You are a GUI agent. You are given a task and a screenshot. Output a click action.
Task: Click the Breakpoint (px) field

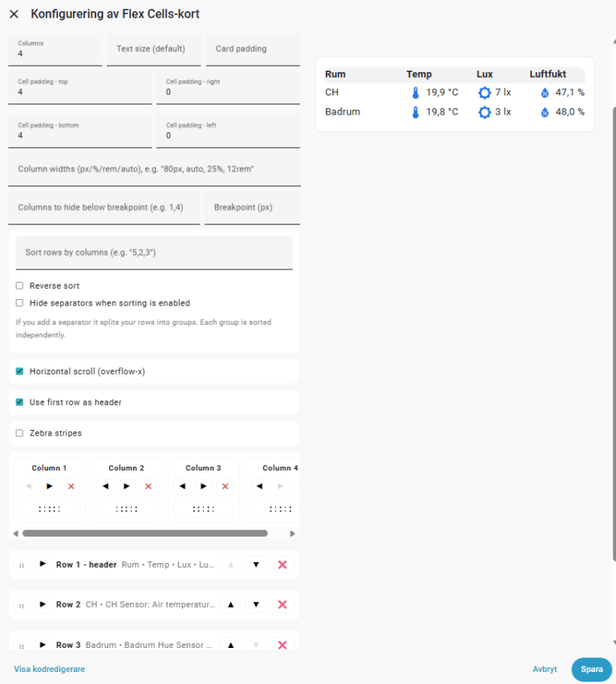[252, 208]
